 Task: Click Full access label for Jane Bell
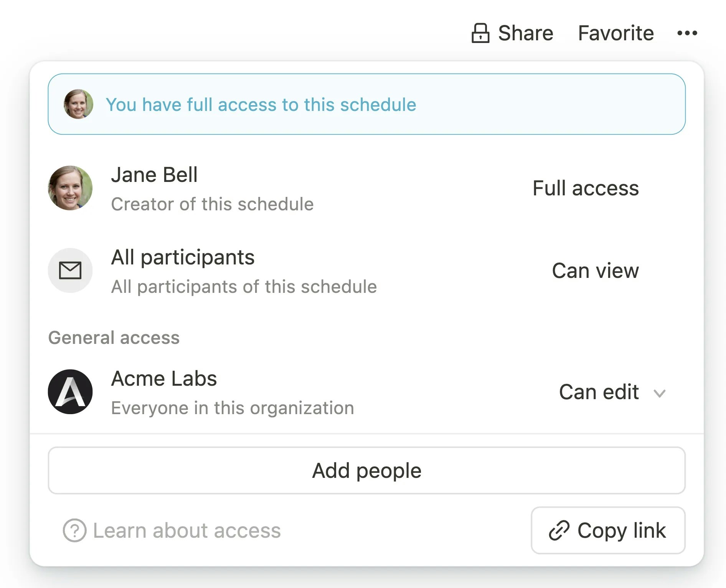click(x=586, y=188)
